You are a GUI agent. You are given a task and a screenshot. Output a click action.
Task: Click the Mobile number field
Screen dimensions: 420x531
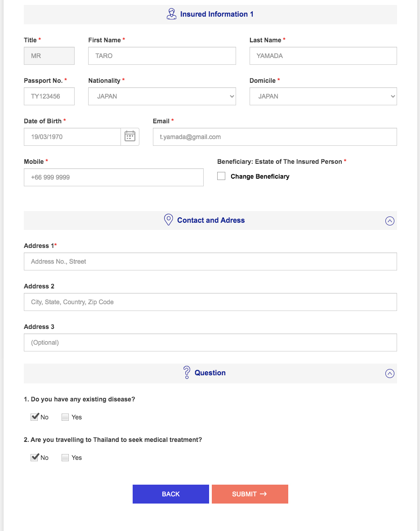(113, 177)
